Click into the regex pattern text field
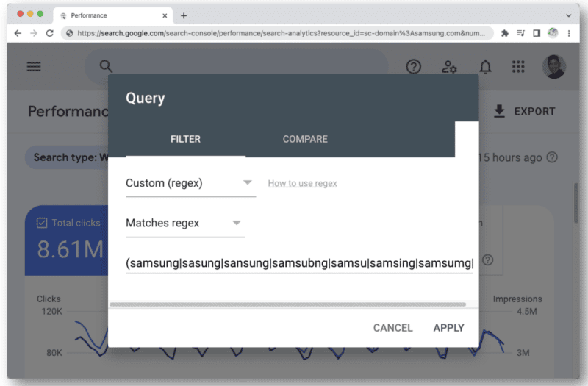 (x=298, y=263)
